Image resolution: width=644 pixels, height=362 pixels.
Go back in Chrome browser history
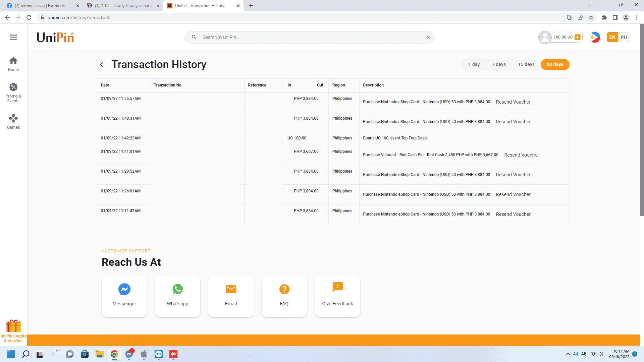coord(7,17)
